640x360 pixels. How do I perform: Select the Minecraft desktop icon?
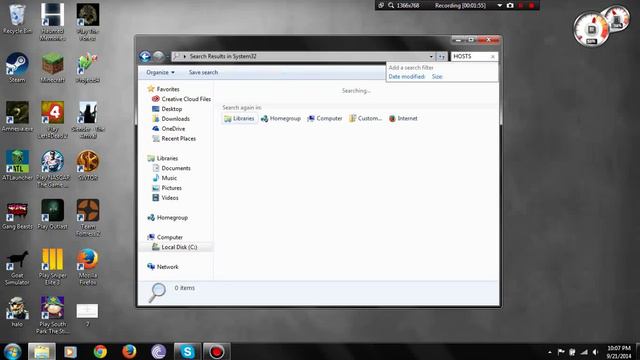[52, 68]
